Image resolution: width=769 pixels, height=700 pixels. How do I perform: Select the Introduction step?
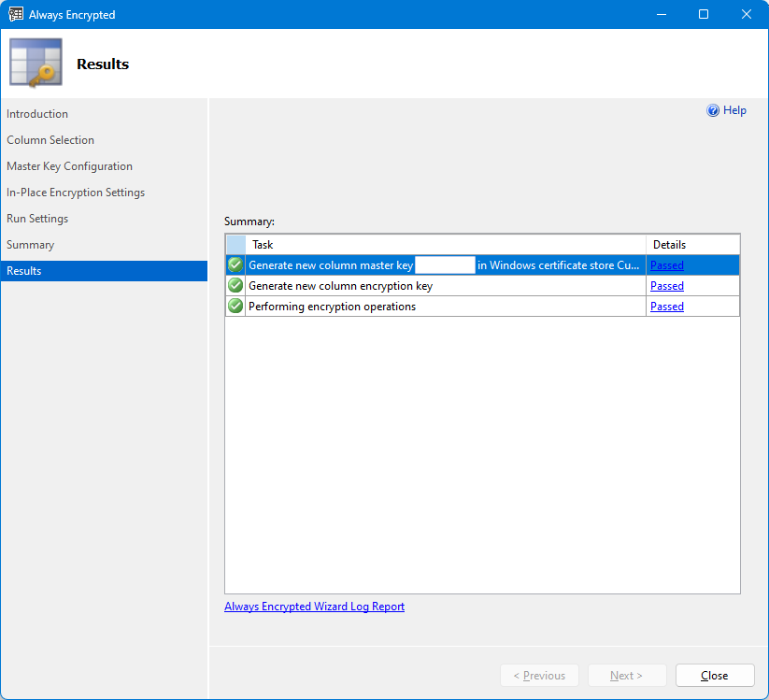pos(37,113)
